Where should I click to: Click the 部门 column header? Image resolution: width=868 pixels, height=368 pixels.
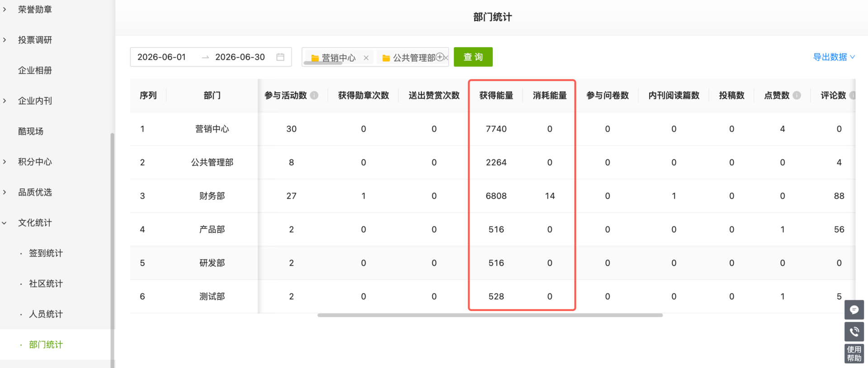point(212,96)
